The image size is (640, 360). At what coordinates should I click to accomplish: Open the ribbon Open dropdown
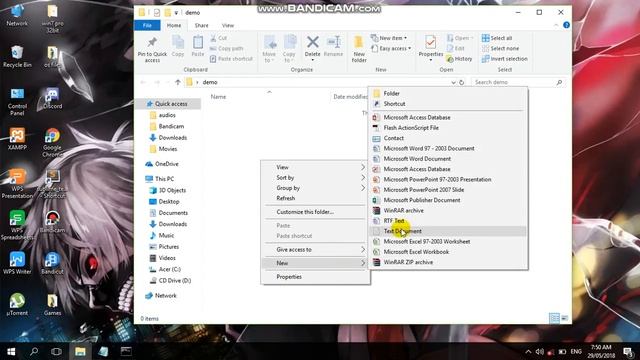tap(460, 38)
